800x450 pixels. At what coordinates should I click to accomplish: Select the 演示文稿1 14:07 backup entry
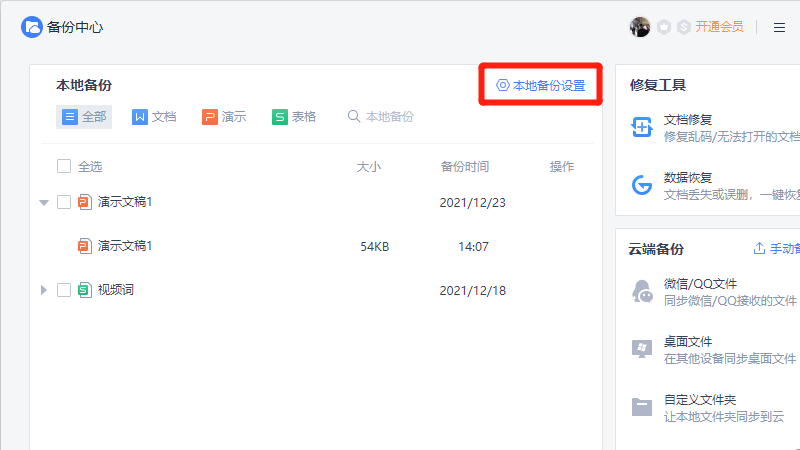[124, 246]
